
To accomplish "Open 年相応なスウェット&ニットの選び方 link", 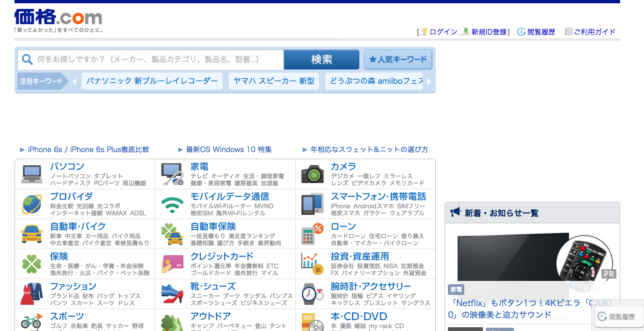I will [369, 149].
